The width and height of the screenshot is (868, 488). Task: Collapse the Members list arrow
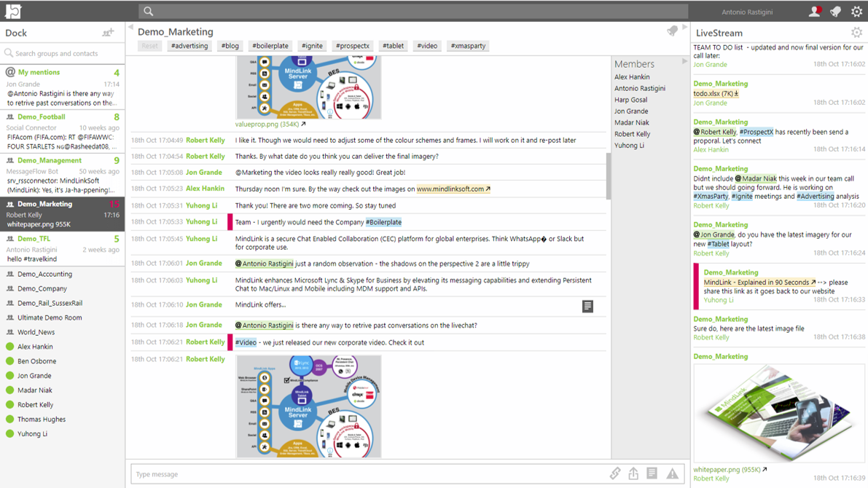pyautogui.click(x=685, y=61)
